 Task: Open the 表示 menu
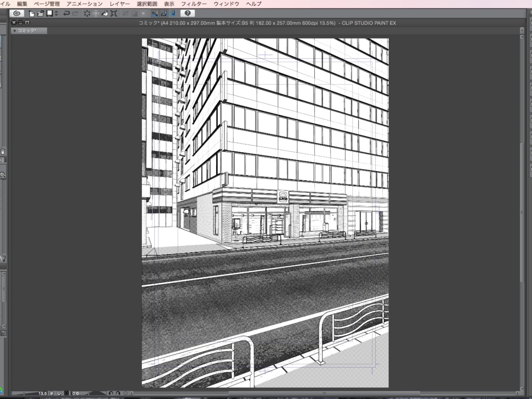[x=169, y=4]
